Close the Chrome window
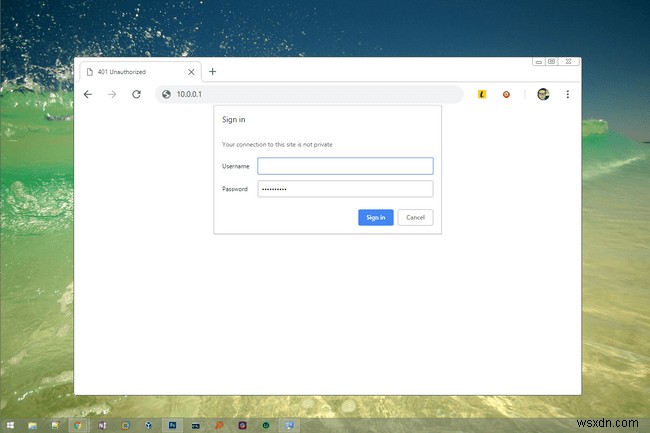This screenshot has height=433, width=650. 569,62
